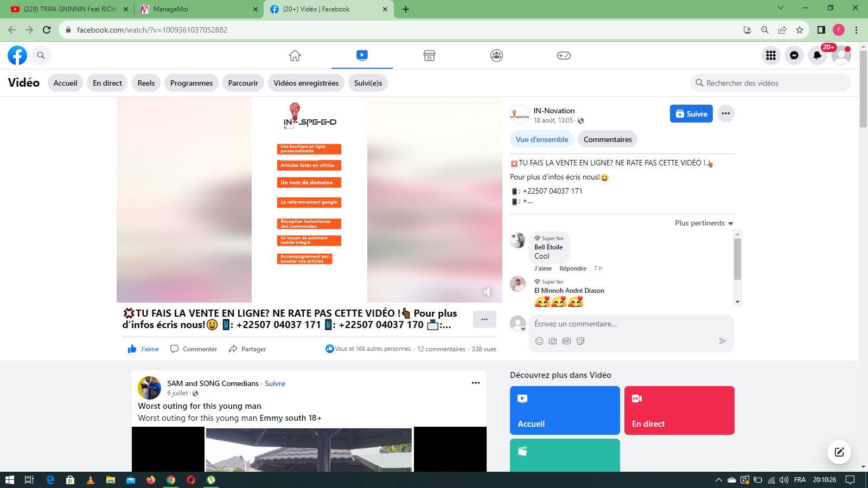Screen dimensions: 868x488
Task: Toggle J'aime on the IN-Novation video
Action: point(143,349)
